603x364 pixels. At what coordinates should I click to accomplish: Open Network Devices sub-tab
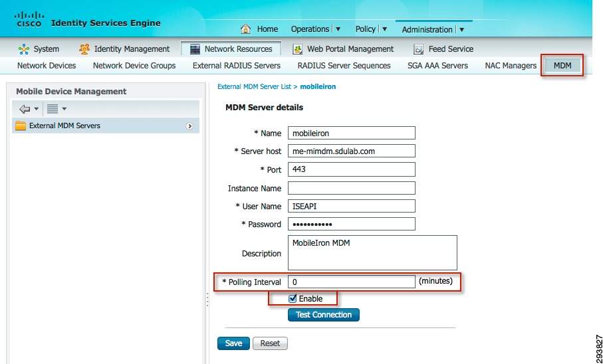tap(47, 66)
